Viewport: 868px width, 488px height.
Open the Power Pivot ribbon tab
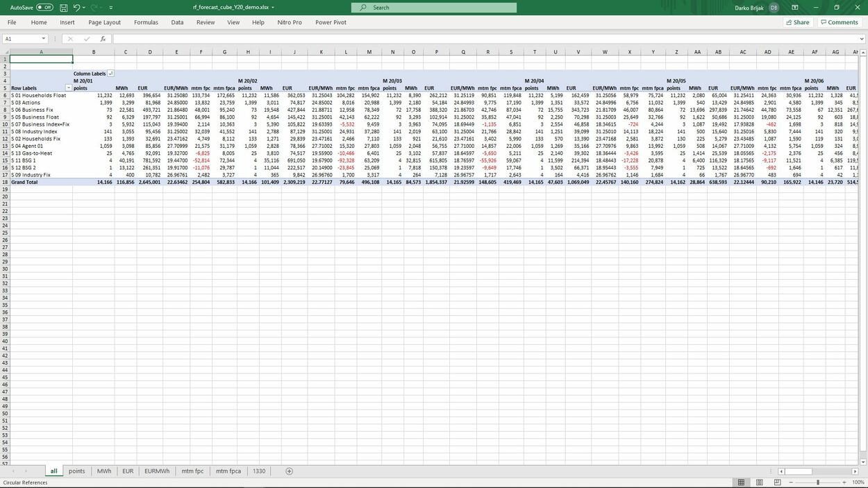click(x=331, y=22)
